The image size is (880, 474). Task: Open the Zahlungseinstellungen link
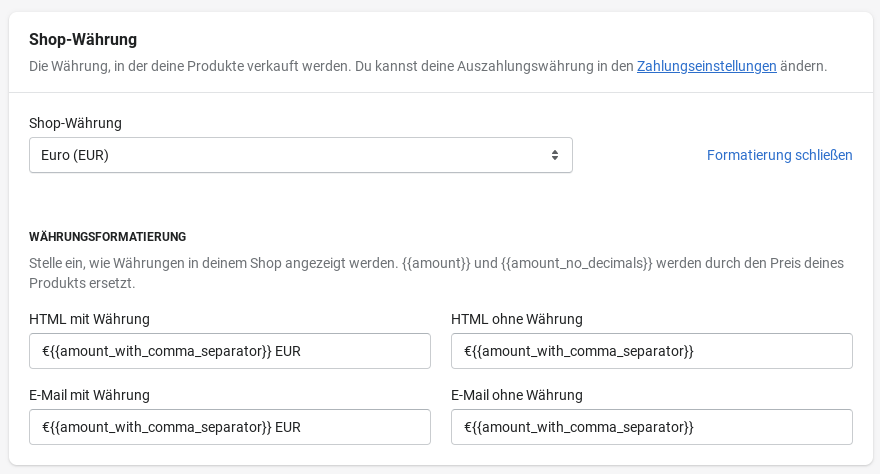click(x=706, y=66)
